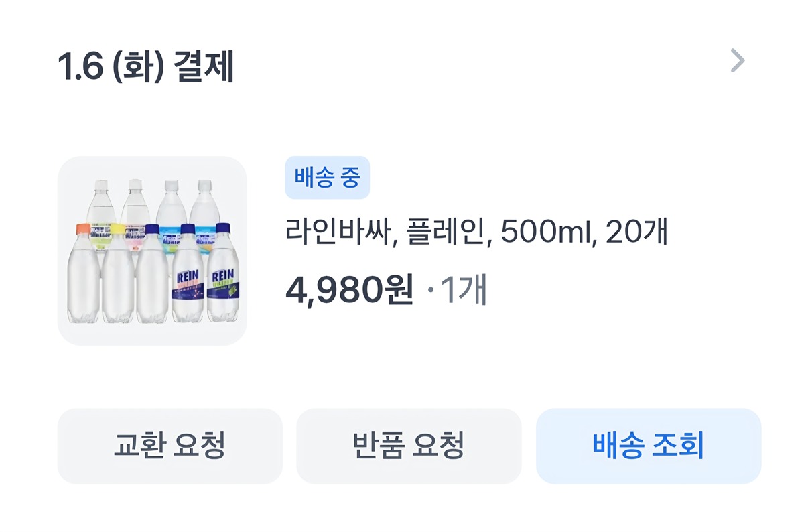Click the 라인바싸 brand name text

click(x=337, y=233)
